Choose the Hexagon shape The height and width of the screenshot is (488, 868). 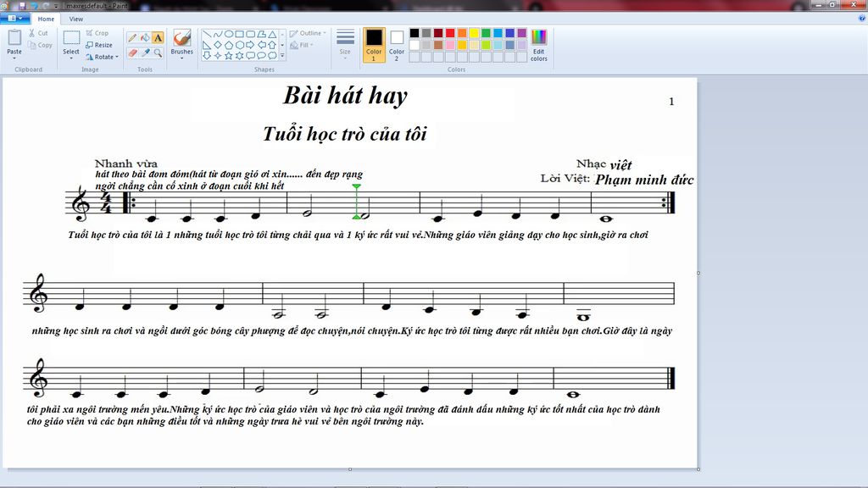click(x=239, y=45)
